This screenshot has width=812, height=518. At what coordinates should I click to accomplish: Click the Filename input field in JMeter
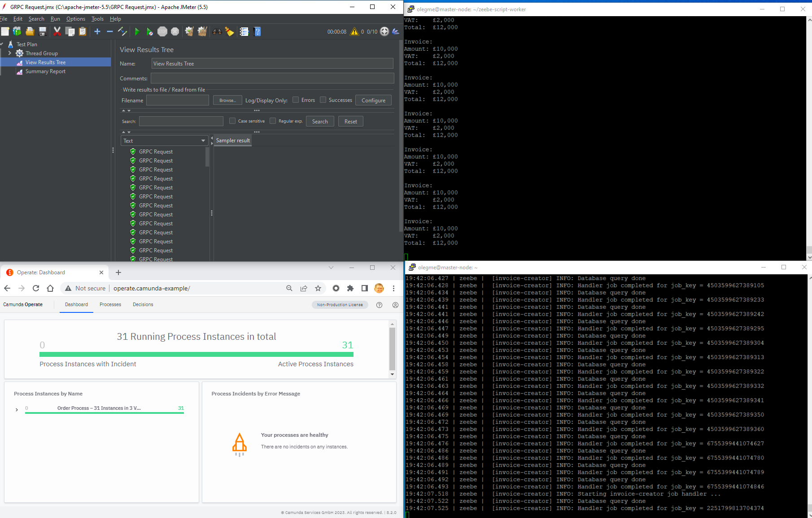point(178,100)
